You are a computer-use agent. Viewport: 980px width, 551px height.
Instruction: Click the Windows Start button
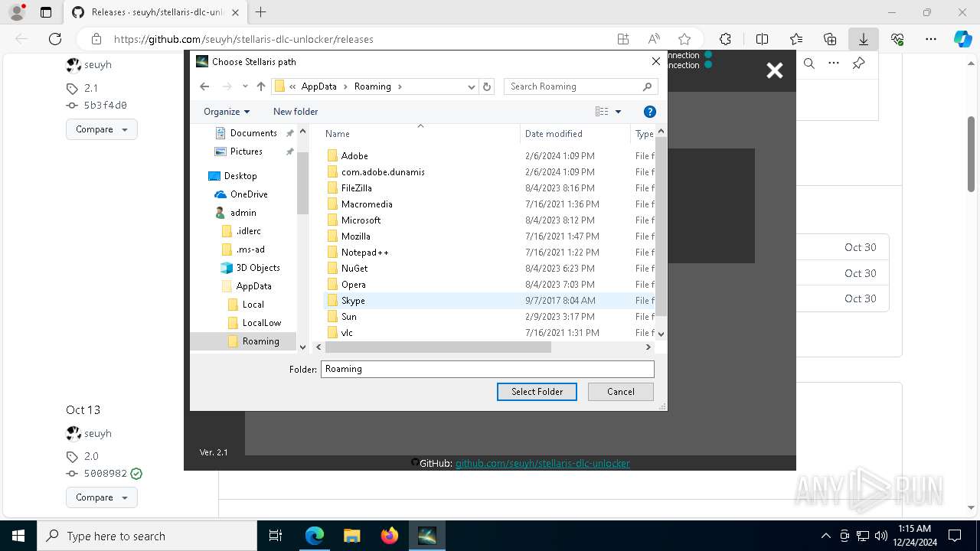[x=18, y=536]
